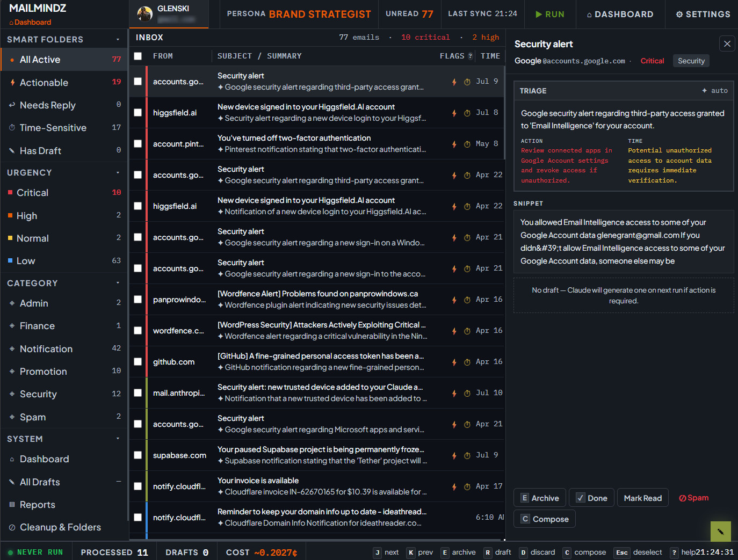Click the Mark Read button
This screenshot has height=560, width=738.
click(642, 498)
